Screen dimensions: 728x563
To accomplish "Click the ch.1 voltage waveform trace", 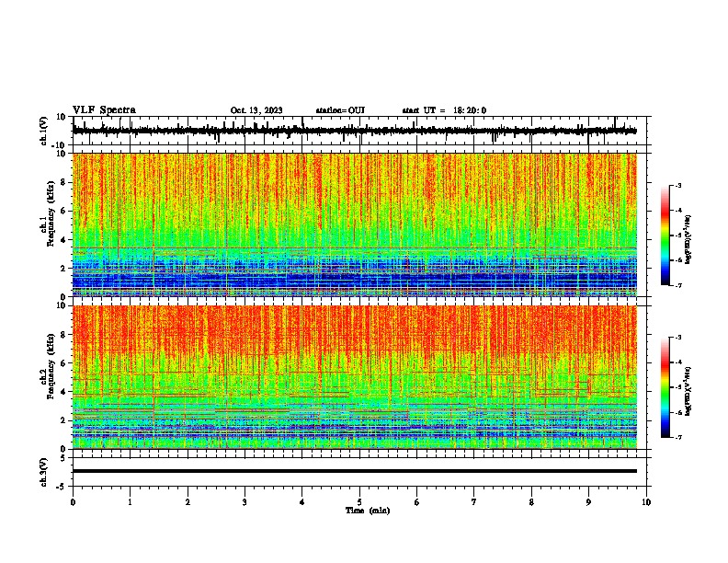I will point(355,131).
